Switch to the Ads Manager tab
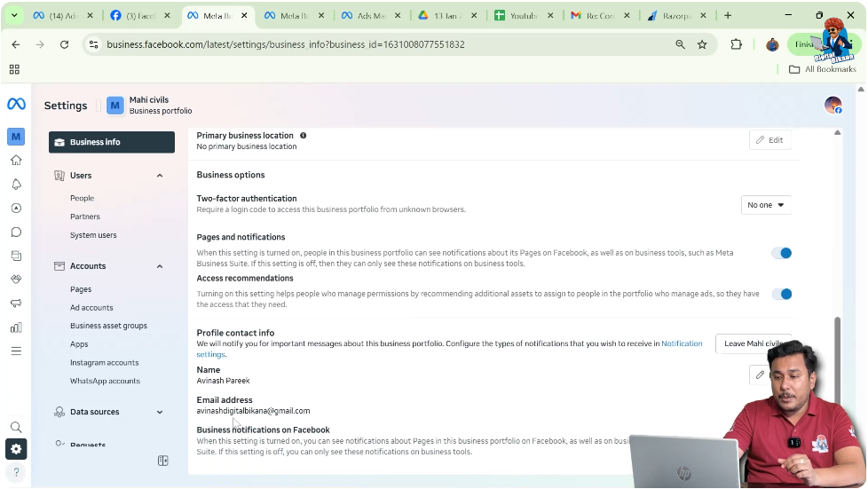This screenshot has width=868, height=489. point(371,15)
